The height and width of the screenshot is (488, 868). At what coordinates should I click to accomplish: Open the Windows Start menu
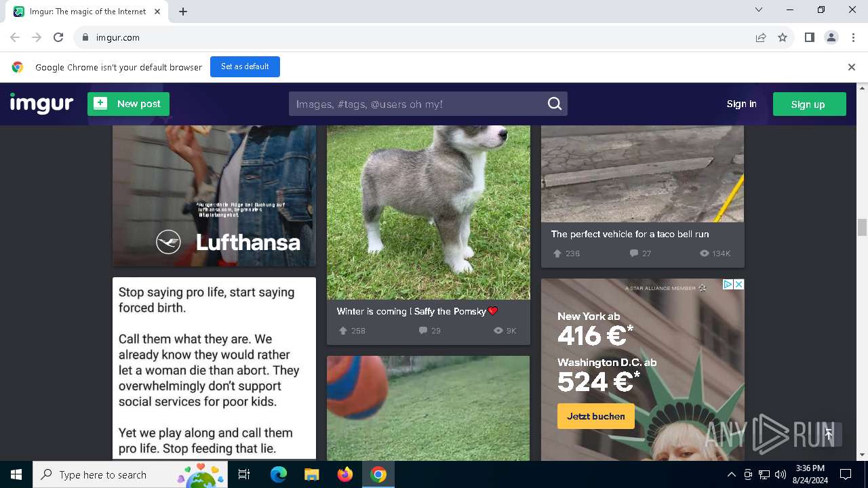16,474
